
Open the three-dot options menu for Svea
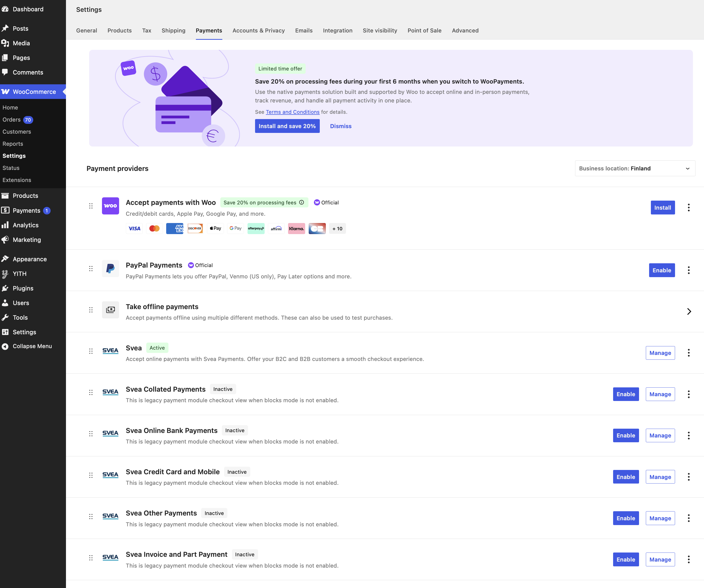[689, 353]
